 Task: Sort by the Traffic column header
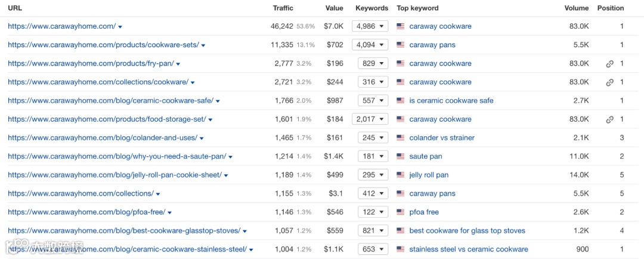283,8
